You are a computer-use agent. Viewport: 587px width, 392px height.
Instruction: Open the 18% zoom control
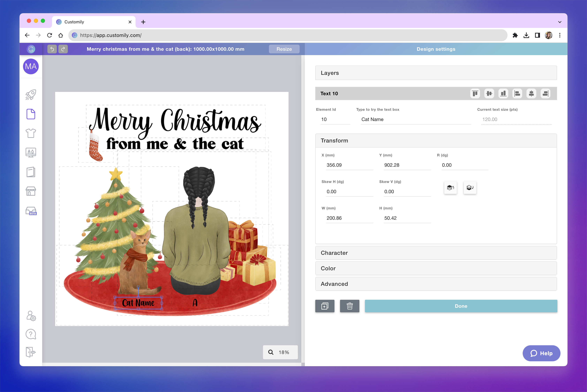click(x=280, y=352)
